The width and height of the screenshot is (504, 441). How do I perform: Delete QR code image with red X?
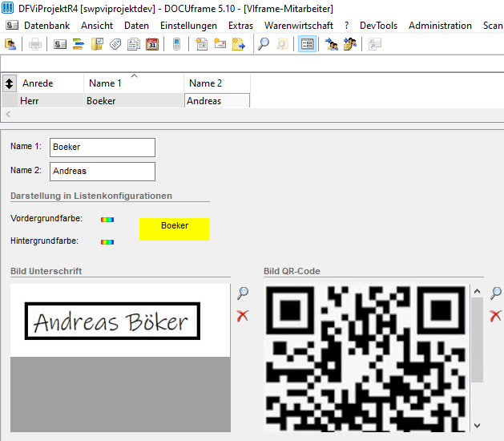[496, 316]
